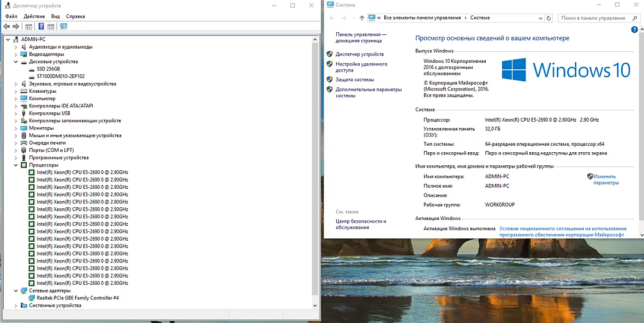The image size is (644, 323).
Task: Click the Мониторы monitor icon
Action: [24, 128]
